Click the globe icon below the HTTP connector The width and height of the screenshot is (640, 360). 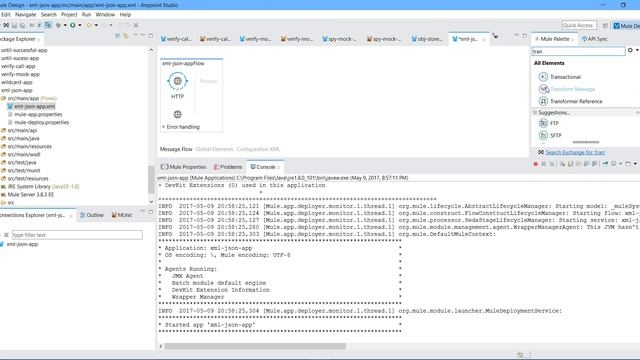point(178,114)
